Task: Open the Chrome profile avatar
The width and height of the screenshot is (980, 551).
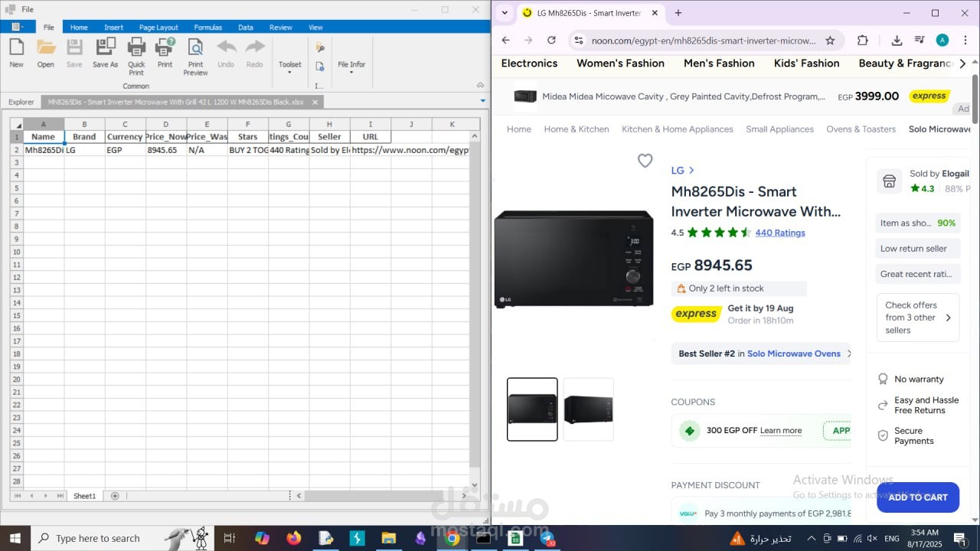Action: (942, 41)
